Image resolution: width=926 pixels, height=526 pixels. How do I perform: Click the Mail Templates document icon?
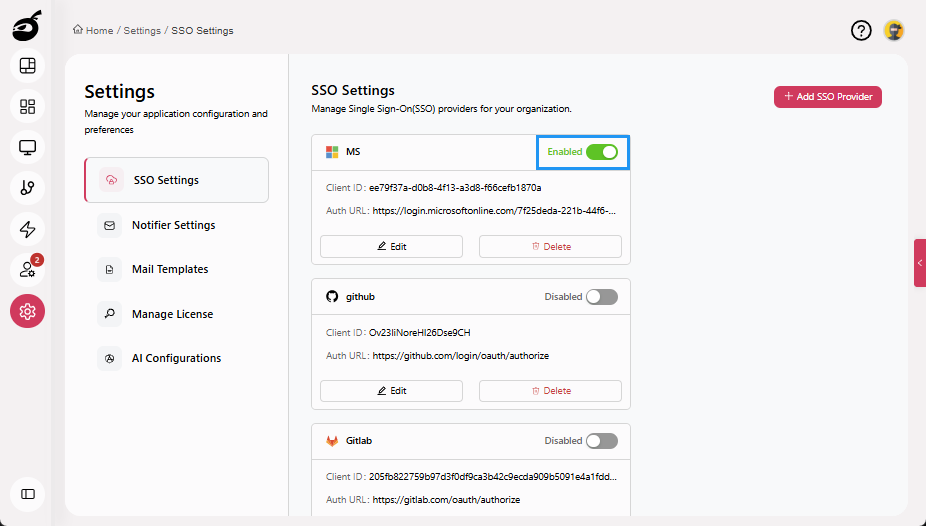coord(109,269)
